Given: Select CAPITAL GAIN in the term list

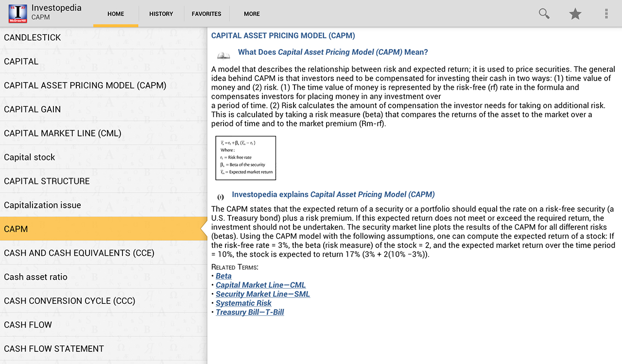Looking at the screenshot, I should coord(104,109).
